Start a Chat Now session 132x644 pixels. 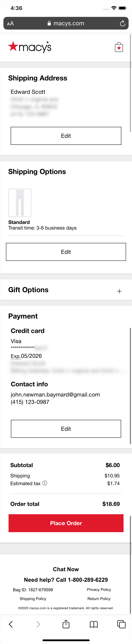tap(66, 569)
